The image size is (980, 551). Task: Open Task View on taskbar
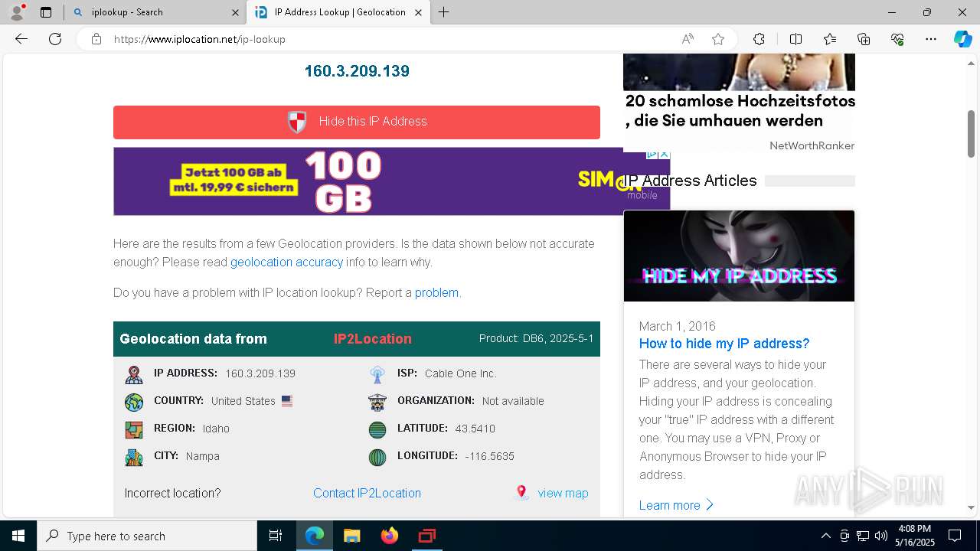pos(276,536)
